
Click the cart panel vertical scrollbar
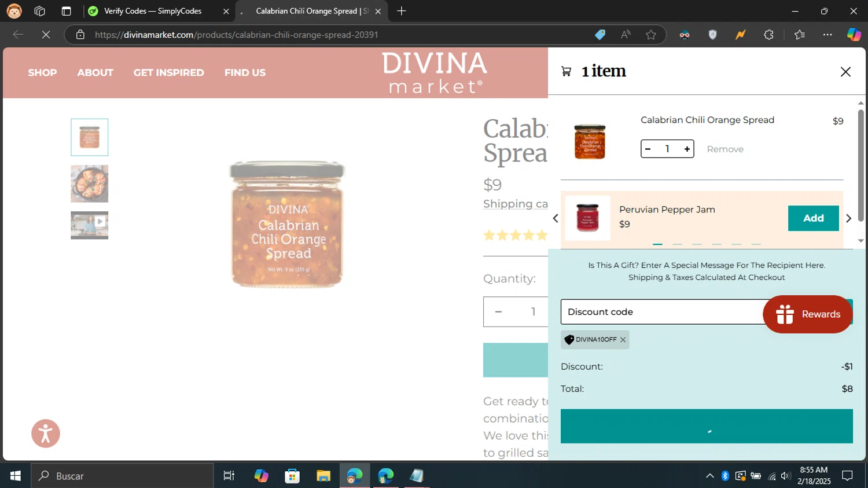(861, 165)
